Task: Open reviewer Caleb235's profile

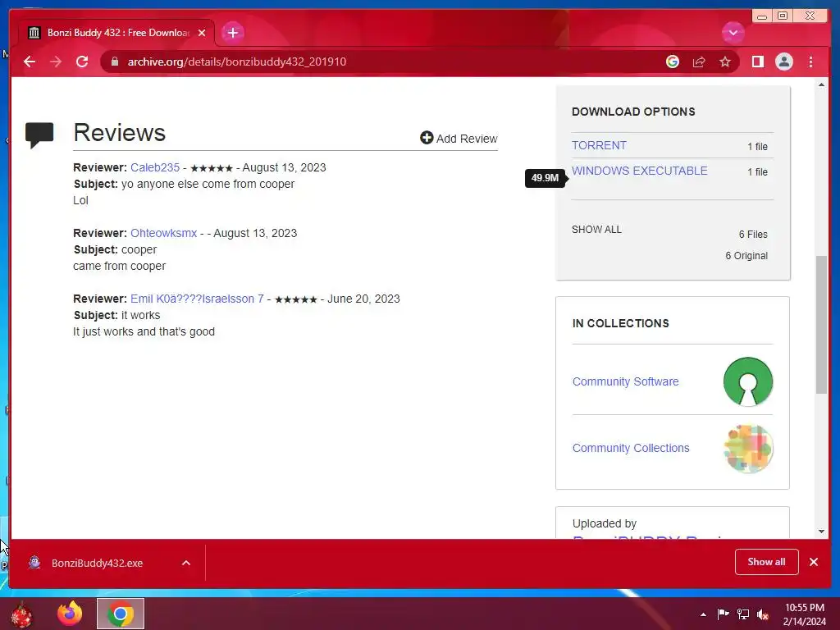Action: click(155, 167)
